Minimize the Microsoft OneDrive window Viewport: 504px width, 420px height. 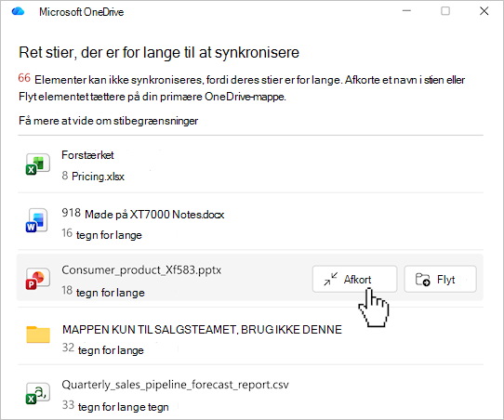(406, 11)
